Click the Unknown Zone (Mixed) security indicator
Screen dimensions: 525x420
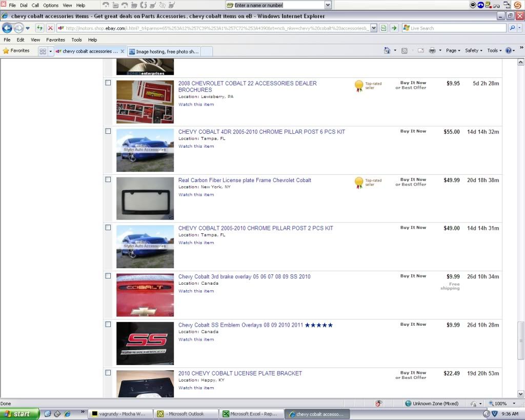click(432, 404)
